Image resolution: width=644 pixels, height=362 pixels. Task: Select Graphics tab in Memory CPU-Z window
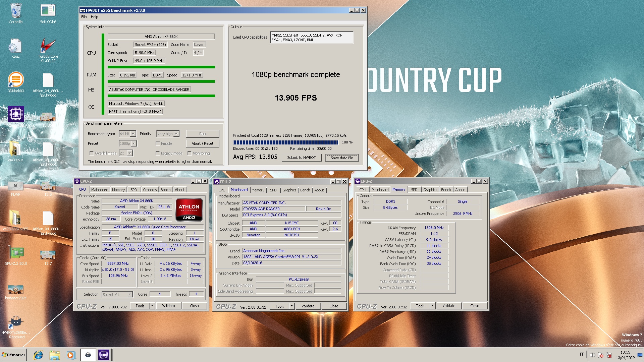(430, 190)
